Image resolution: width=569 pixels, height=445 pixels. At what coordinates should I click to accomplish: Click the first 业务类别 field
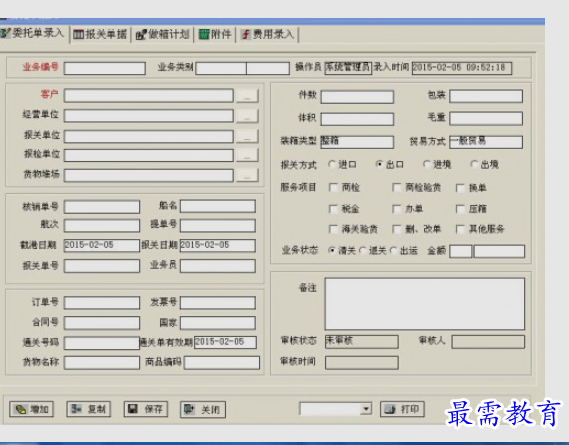coord(221,68)
